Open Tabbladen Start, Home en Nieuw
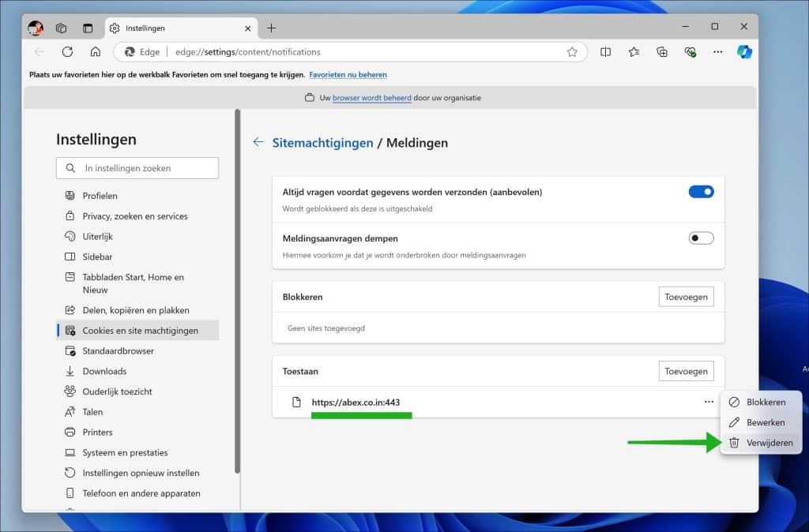 137,283
